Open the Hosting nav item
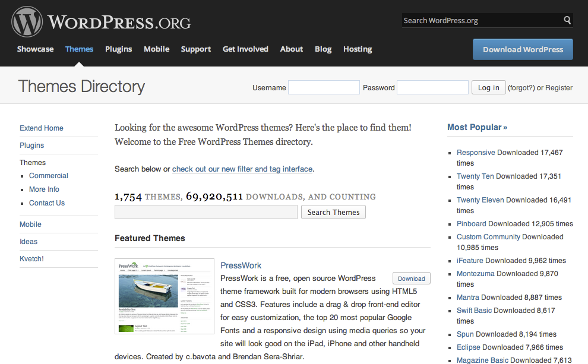This screenshot has height=364, width=588. tap(358, 49)
